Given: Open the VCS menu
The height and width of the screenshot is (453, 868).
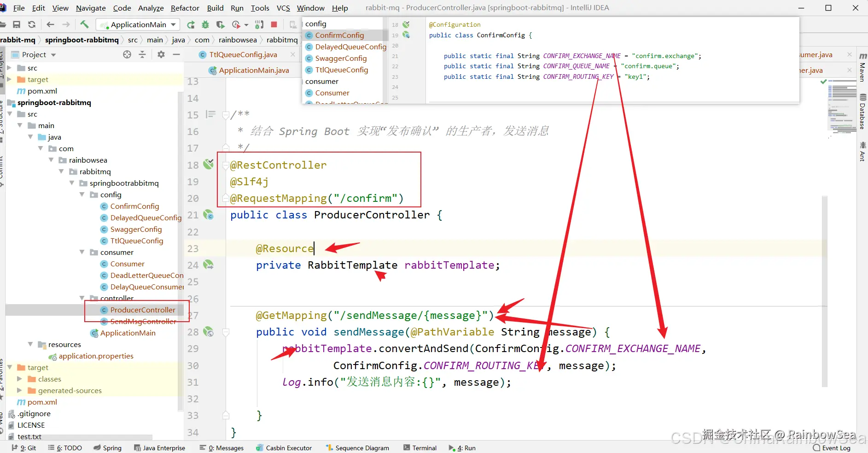Looking at the screenshot, I should point(283,8).
